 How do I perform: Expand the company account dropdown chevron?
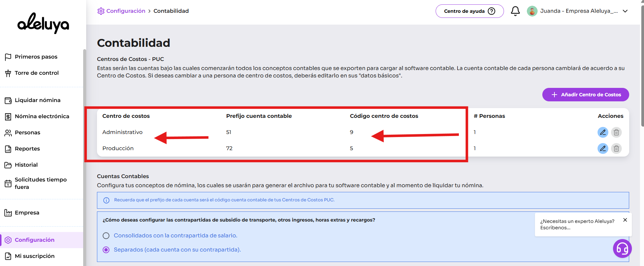point(625,11)
